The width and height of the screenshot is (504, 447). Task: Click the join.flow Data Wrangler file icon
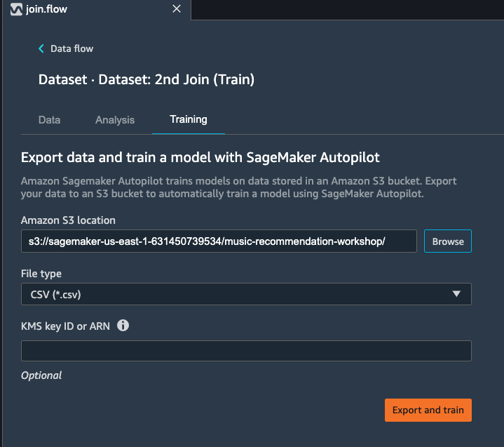point(15,9)
